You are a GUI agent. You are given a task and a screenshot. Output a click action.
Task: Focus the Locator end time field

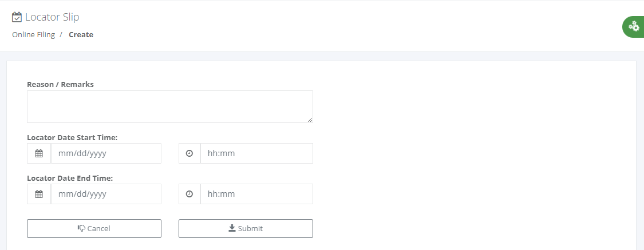256,194
